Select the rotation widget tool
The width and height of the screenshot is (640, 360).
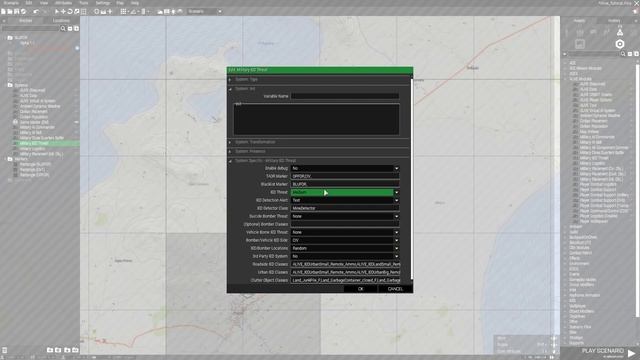pos(70,11)
